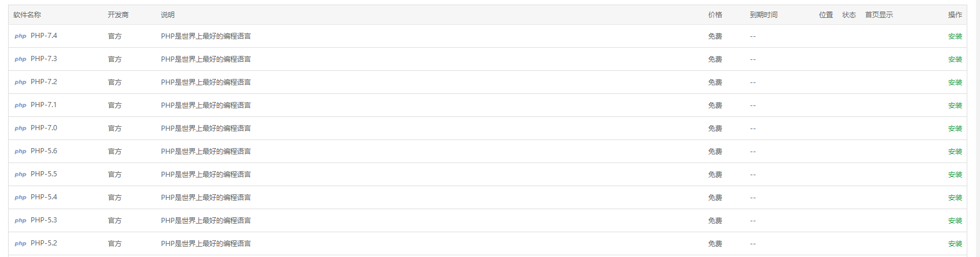Install PHP-5.2 via 安装 link
Viewport: 980px width, 257px height.
[x=955, y=244]
